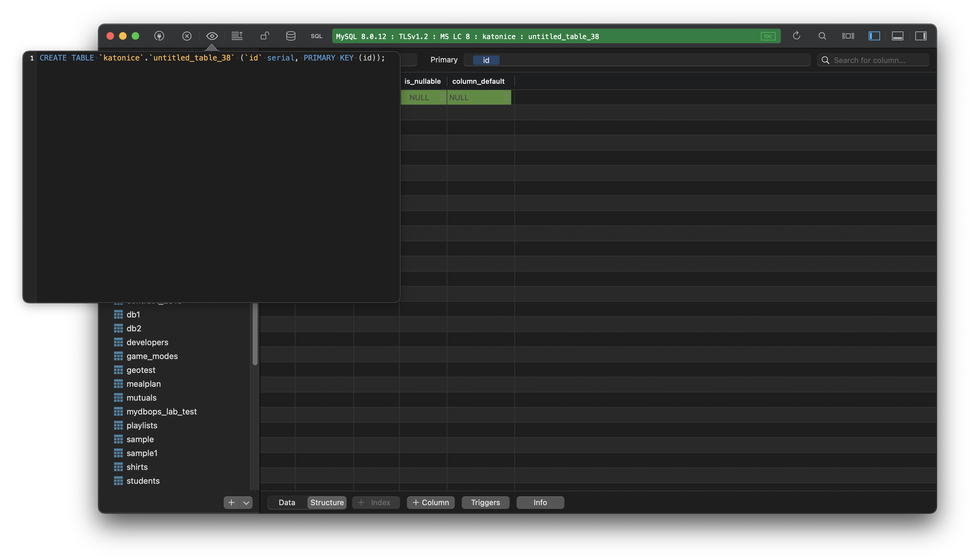This screenshot has width=972, height=560.
Task: Click the cancel circle-x toolbar icon
Action: coord(186,36)
